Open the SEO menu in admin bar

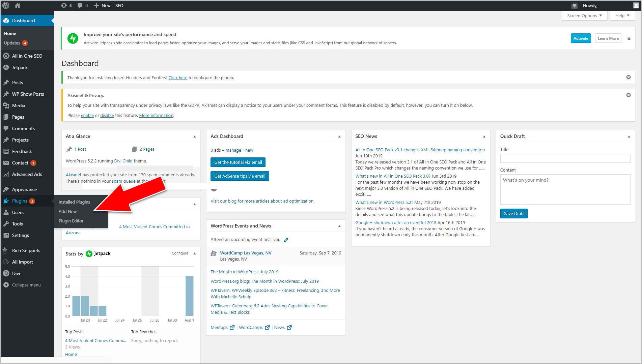[x=119, y=5]
